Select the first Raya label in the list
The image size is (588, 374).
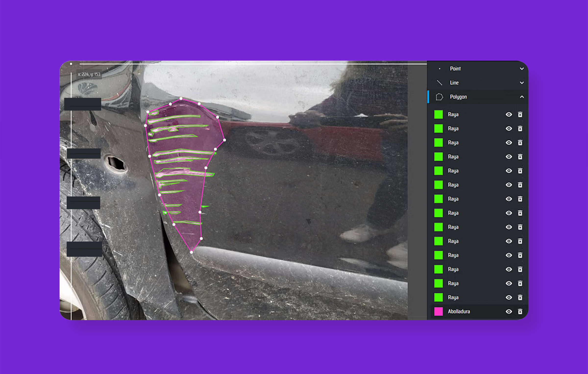[453, 115]
